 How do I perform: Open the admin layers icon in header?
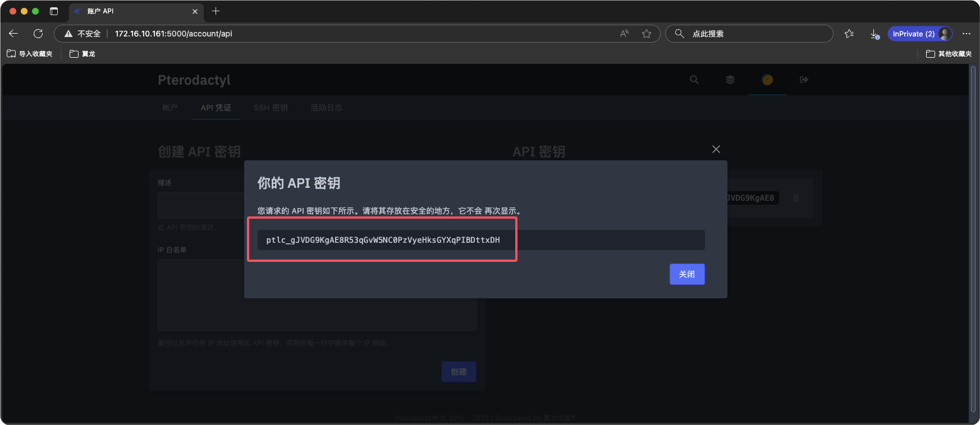pyautogui.click(x=730, y=80)
